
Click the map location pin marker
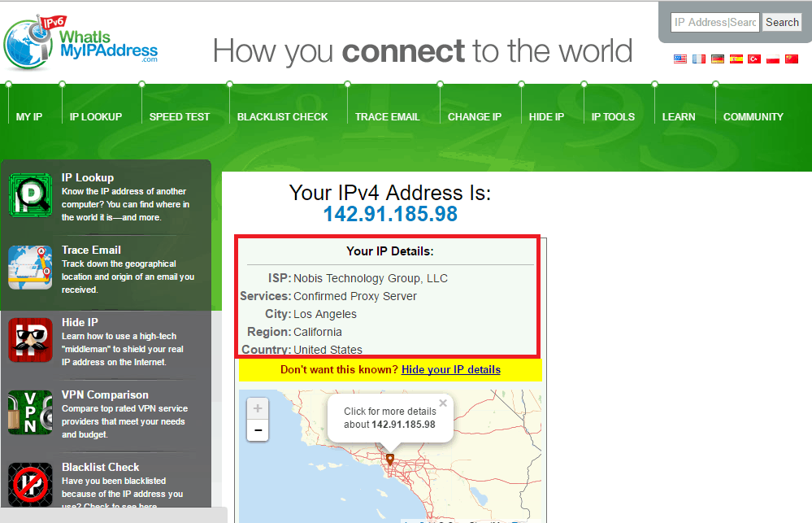(x=390, y=460)
